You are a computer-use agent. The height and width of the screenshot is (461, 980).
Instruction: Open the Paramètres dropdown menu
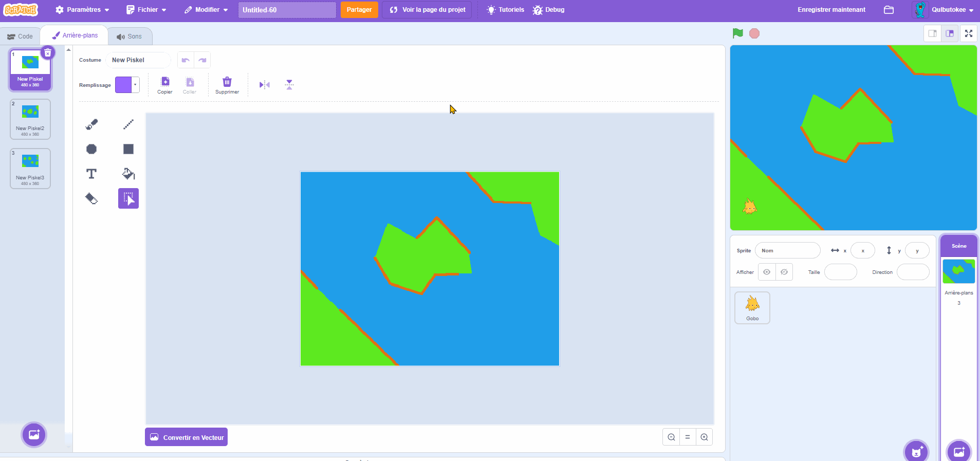(82, 10)
